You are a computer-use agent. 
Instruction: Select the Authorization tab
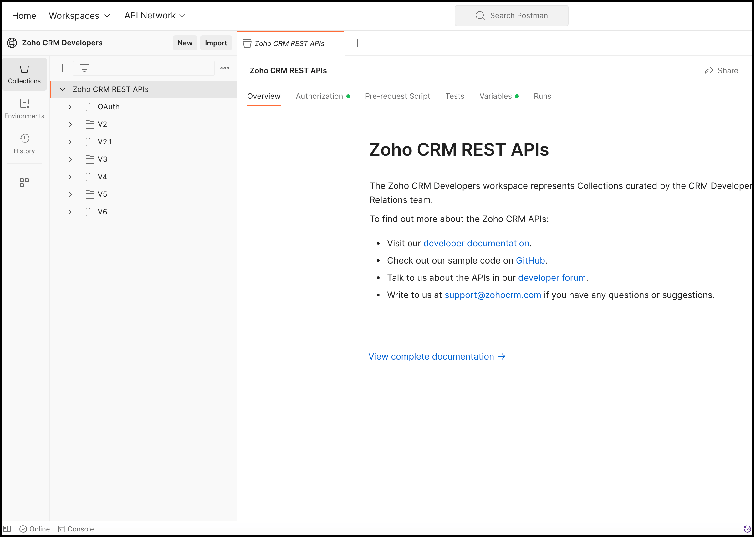319,96
